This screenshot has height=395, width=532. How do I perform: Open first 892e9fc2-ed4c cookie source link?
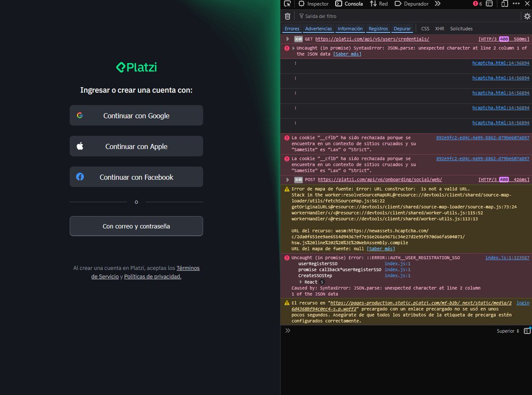(482, 138)
